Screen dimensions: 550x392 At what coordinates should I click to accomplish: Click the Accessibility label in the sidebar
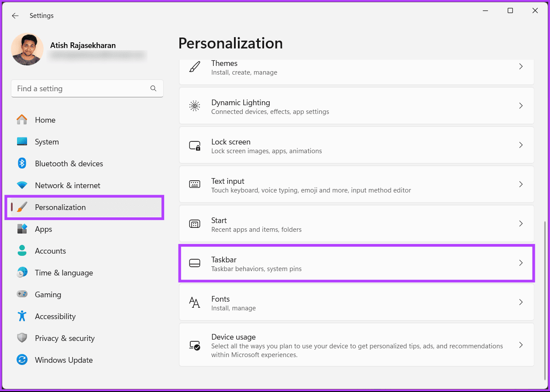[55, 316]
